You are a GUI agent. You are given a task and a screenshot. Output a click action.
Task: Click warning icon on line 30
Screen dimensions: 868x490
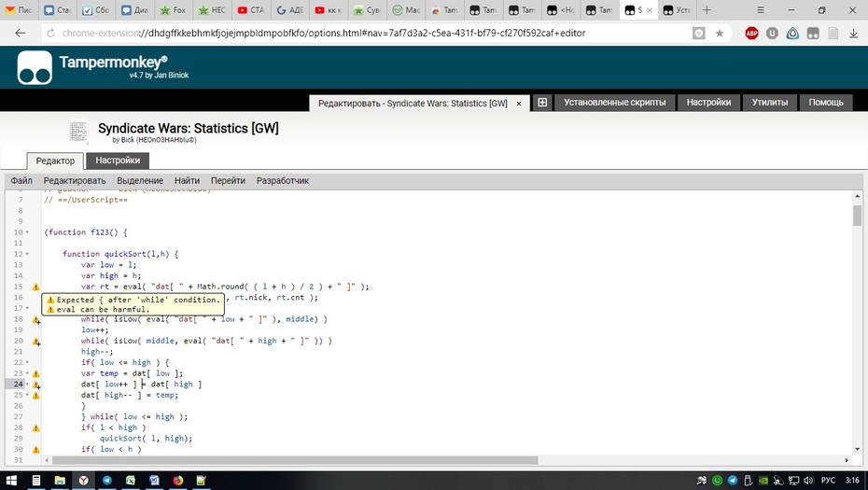click(x=36, y=450)
